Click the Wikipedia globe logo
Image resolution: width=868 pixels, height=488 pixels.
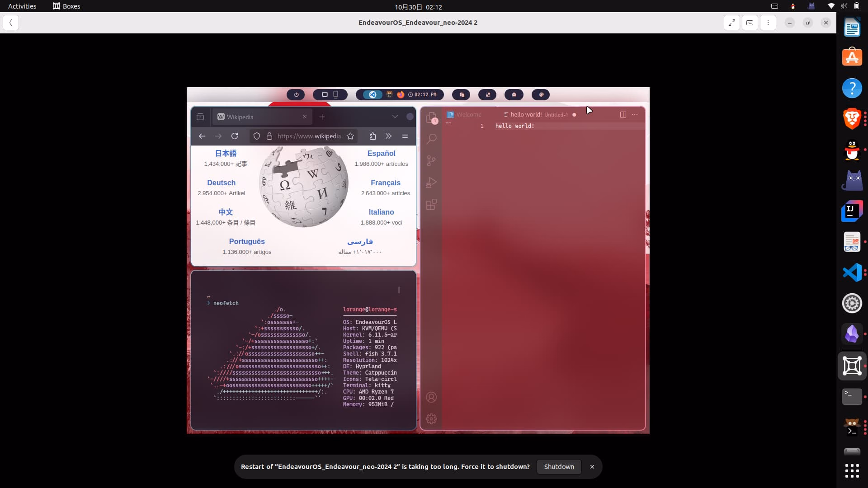pos(303,186)
